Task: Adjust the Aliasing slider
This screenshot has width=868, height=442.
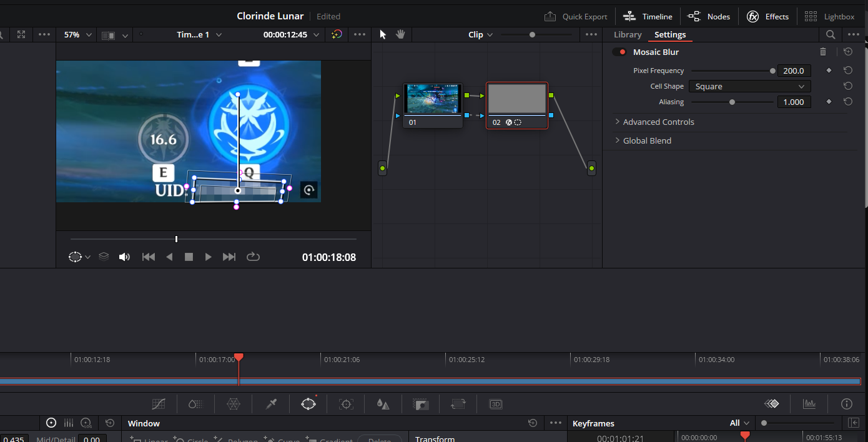Action: point(732,102)
